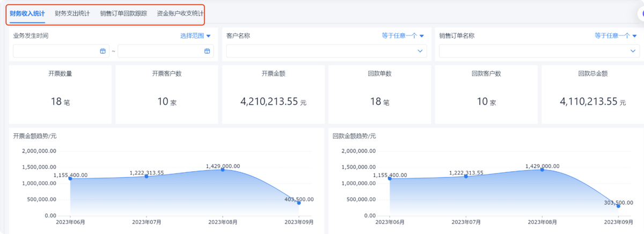644x234 pixels.
Task: Click the 回款单数 18笔 card
Action: pyautogui.click(x=379, y=94)
